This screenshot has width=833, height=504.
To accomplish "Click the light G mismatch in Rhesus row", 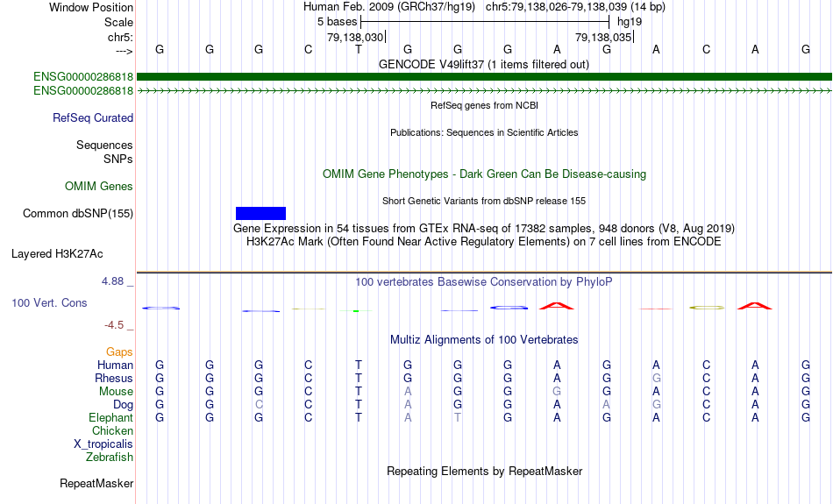I will [657, 378].
